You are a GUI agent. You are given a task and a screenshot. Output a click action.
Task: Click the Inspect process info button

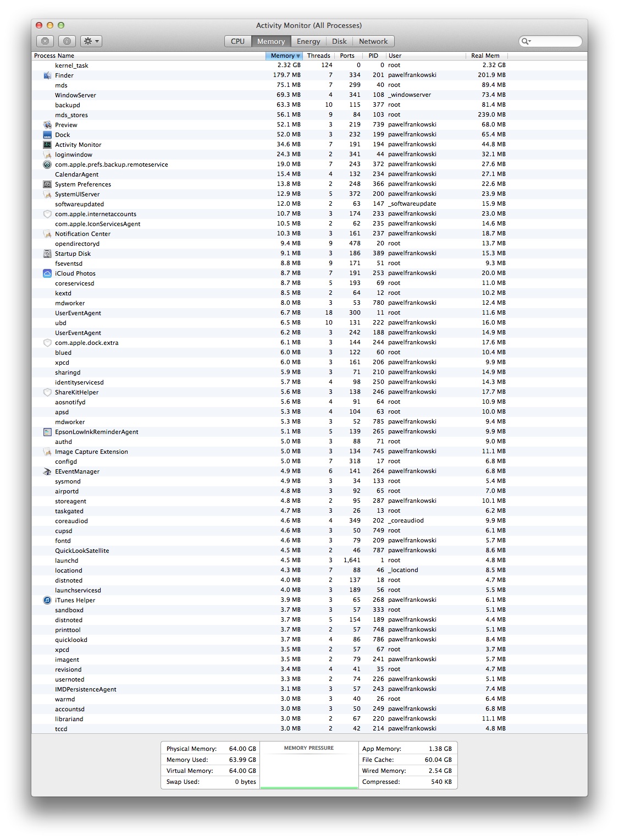click(x=67, y=41)
